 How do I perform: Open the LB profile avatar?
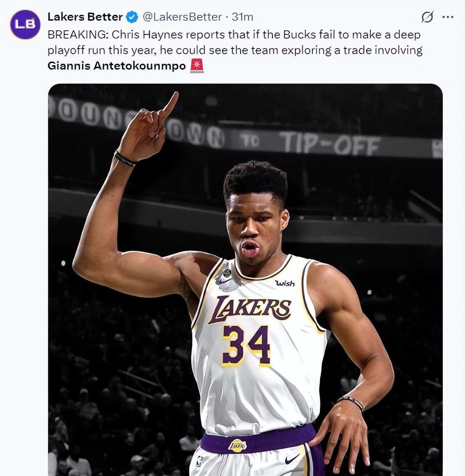tap(25, 24)
